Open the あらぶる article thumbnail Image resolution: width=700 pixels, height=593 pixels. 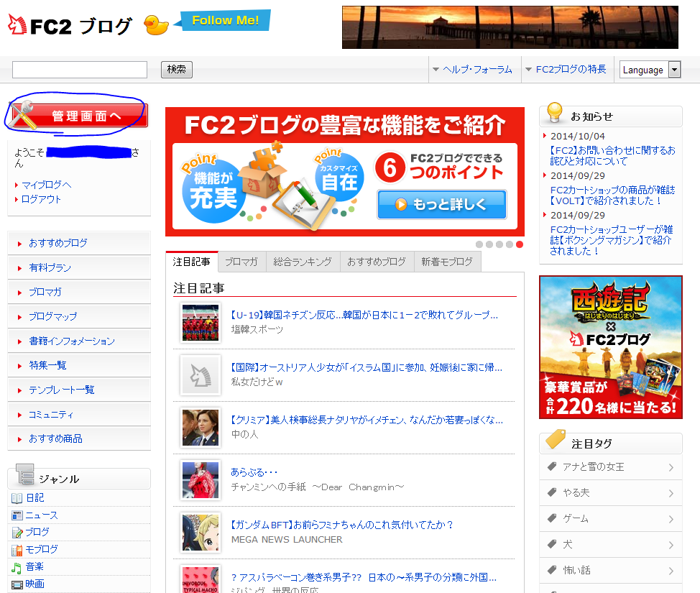tap(201, 480)
